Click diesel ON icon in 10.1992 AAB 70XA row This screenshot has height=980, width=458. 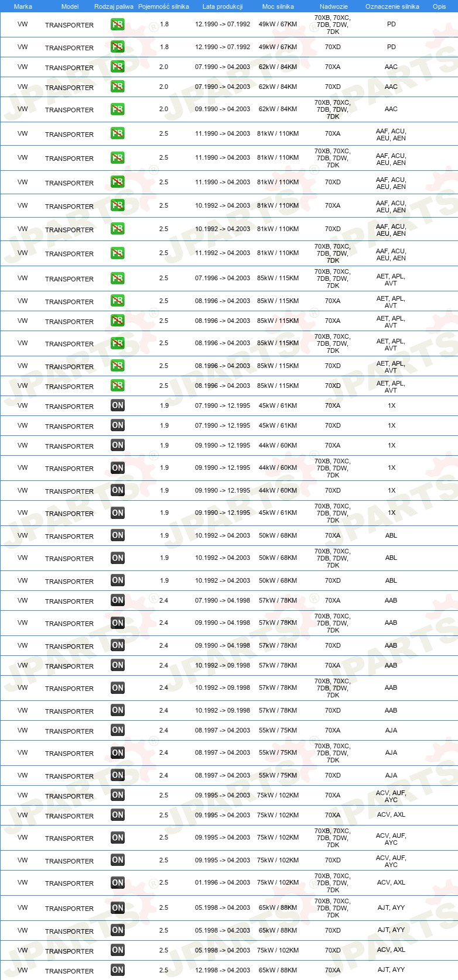click(x=118, y=665)
